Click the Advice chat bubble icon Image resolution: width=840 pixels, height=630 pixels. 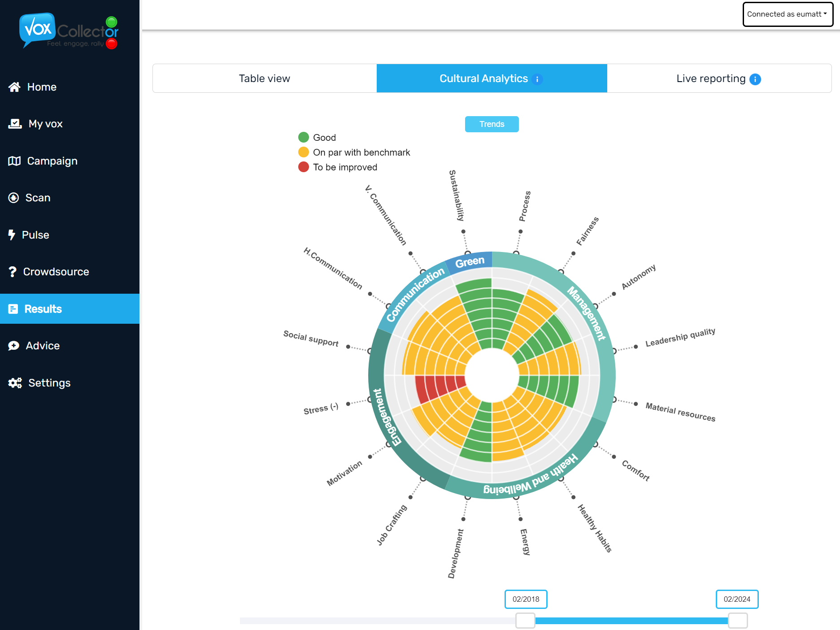14,346
